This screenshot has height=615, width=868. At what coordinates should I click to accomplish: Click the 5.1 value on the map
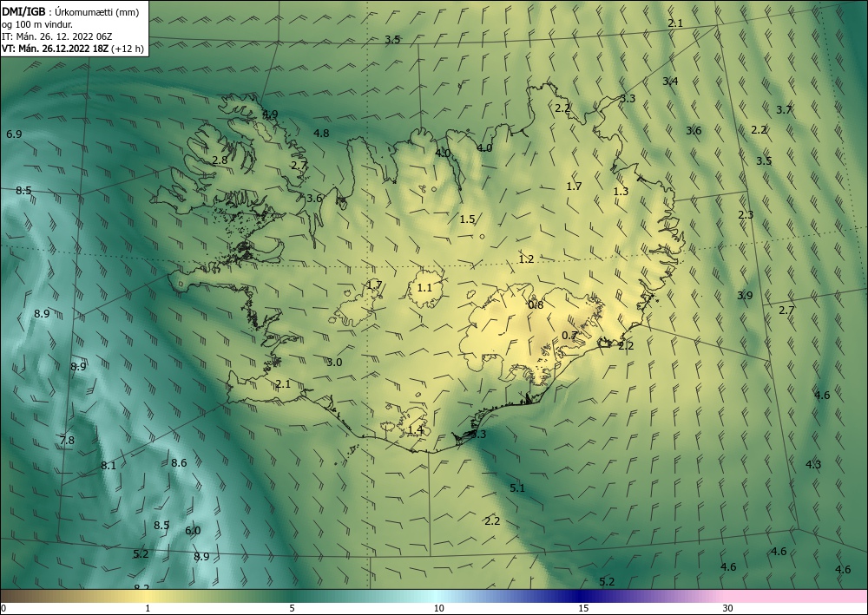point(517,488)
